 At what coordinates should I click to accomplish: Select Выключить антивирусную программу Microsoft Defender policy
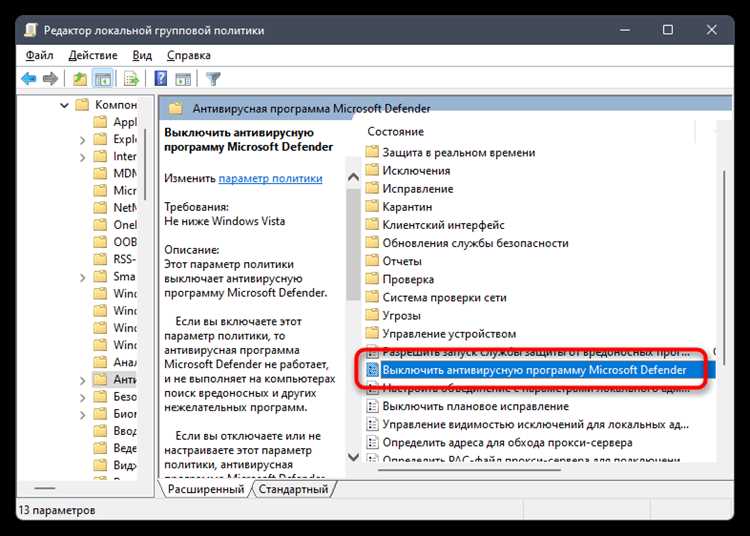click(540, 370)
